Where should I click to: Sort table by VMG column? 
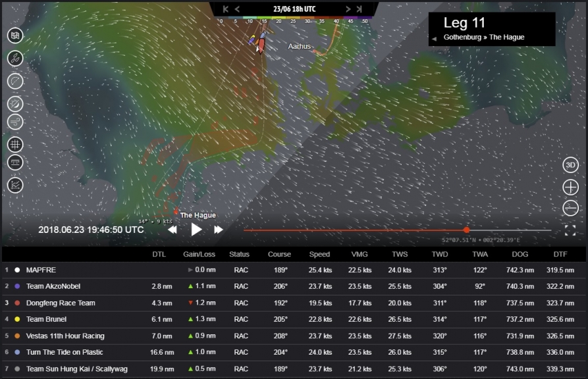[x=360, y=254]
